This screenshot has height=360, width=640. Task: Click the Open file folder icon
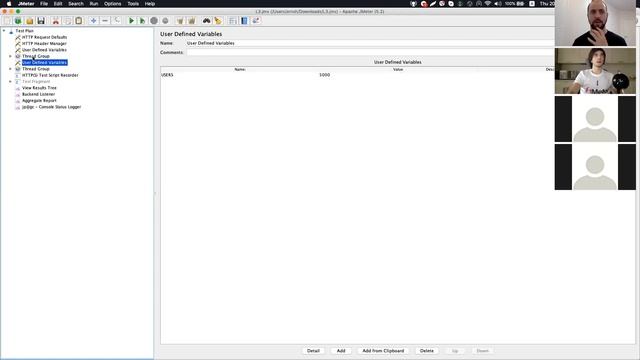[29, 21]
